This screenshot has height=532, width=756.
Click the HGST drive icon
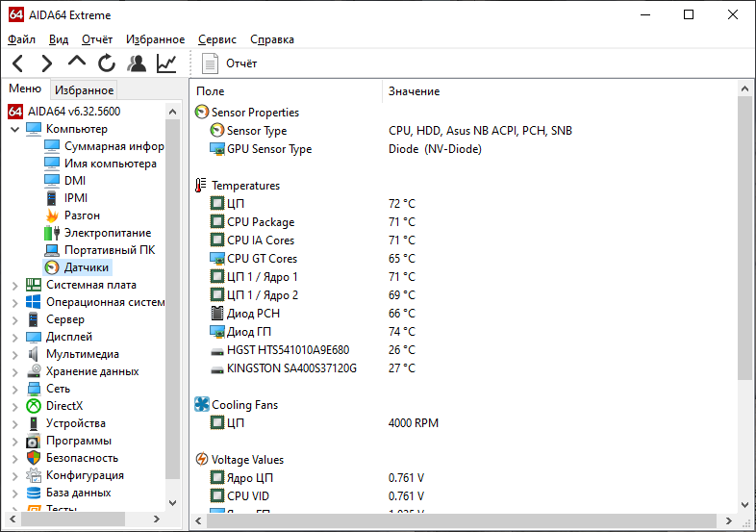click(x=217, y=351)
